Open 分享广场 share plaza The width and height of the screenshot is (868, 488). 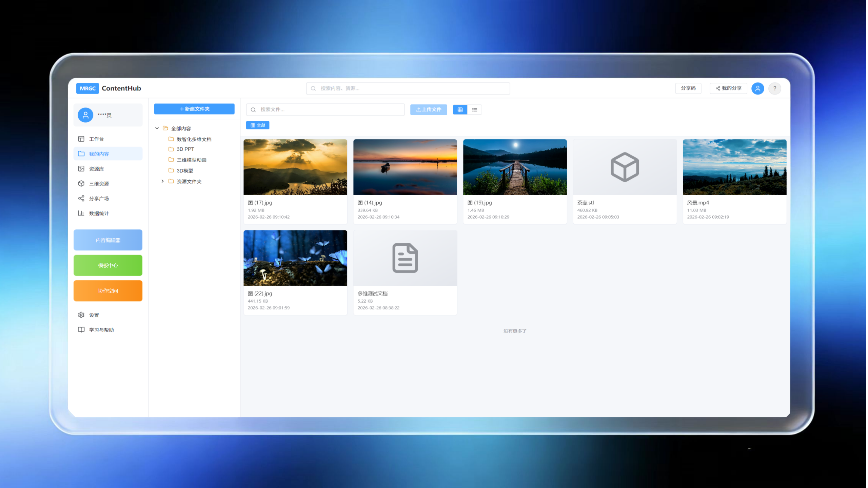click(x=99, y=199)
